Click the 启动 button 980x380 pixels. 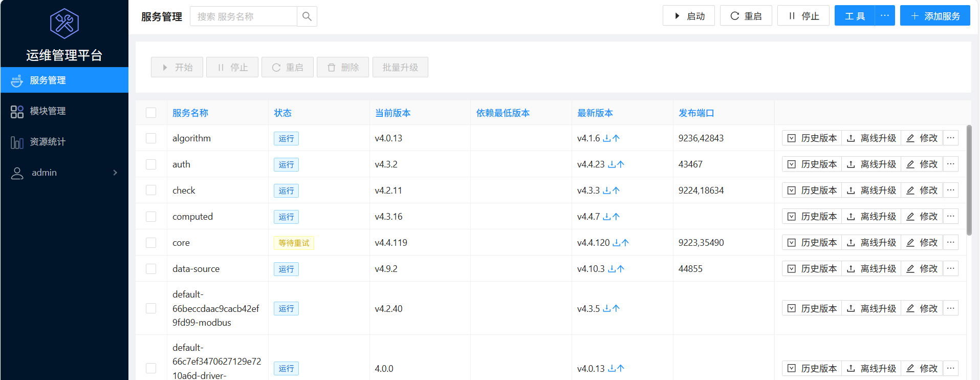click(x=689, y=16)
